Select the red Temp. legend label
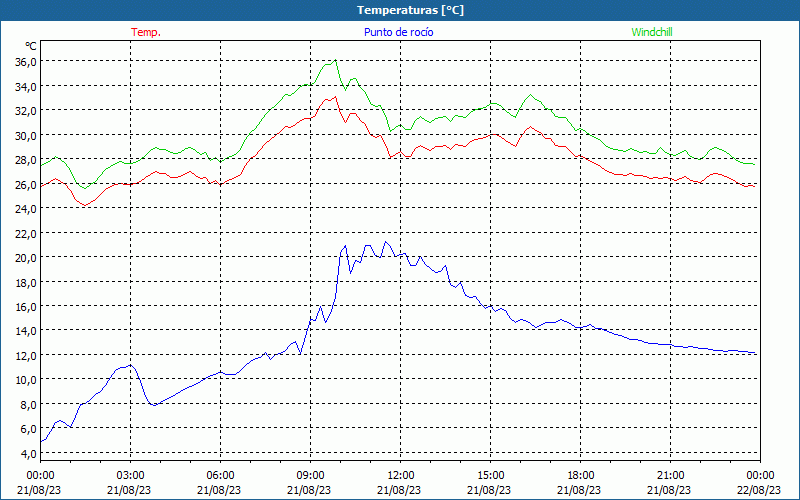 146,32
